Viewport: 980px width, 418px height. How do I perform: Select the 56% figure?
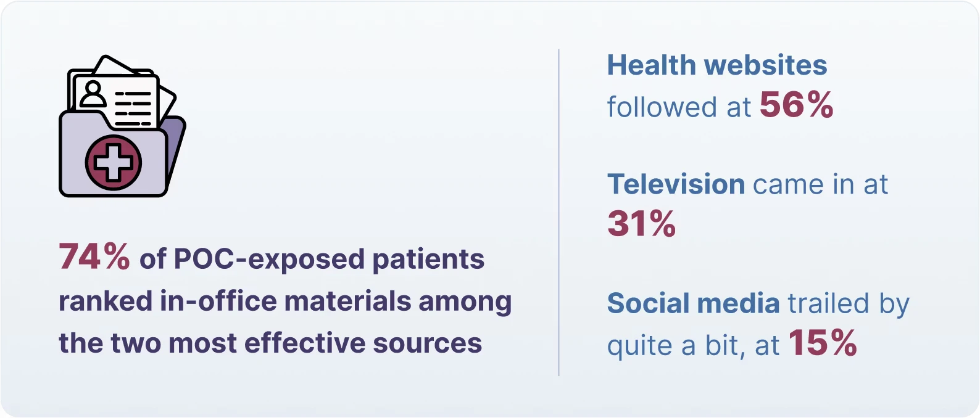797,105
